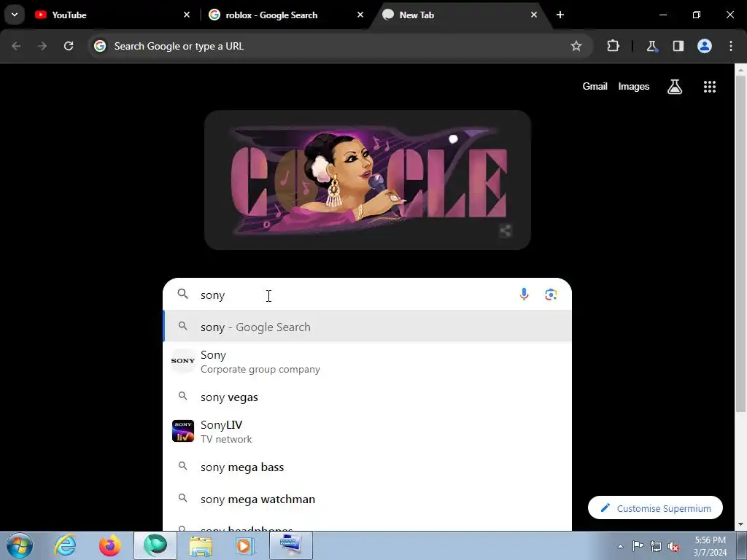Close the YouTube tab
This screenshot has width=747, height=560.
(x=187, y=15)
